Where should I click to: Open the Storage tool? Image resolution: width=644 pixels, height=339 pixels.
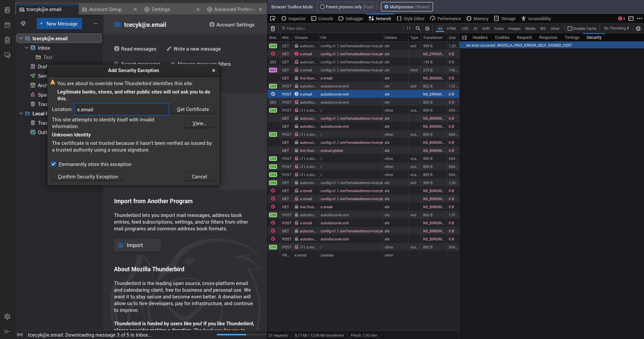click(x=505, y=18)
